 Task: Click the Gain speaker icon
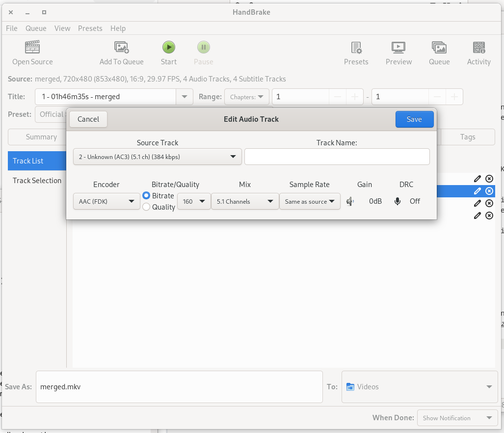click(x=350, y=201)
